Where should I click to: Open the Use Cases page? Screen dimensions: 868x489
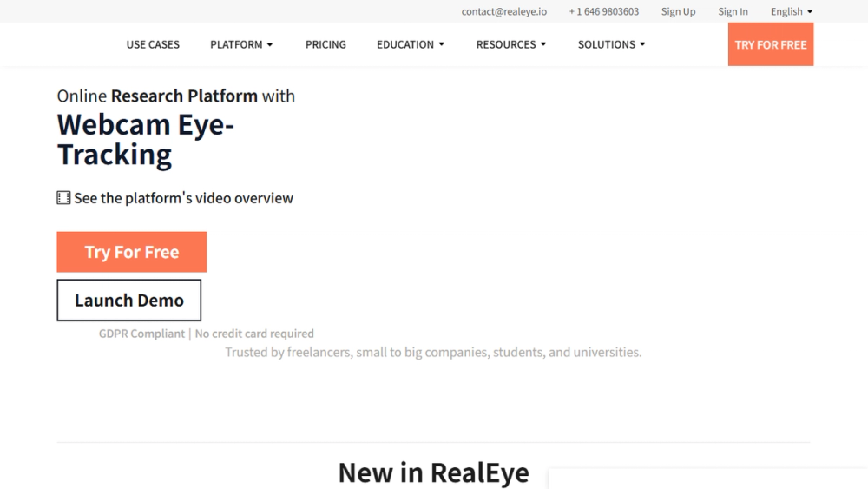click(153, 44)
